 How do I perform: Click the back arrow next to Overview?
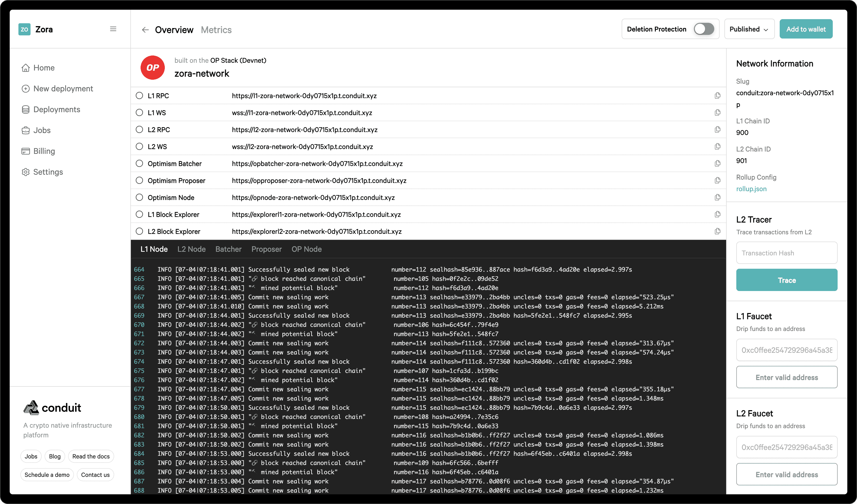pos(145,30)
